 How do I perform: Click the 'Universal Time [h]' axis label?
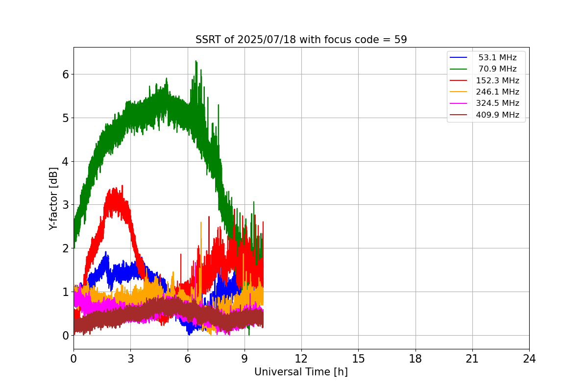(x=301, y=372)
